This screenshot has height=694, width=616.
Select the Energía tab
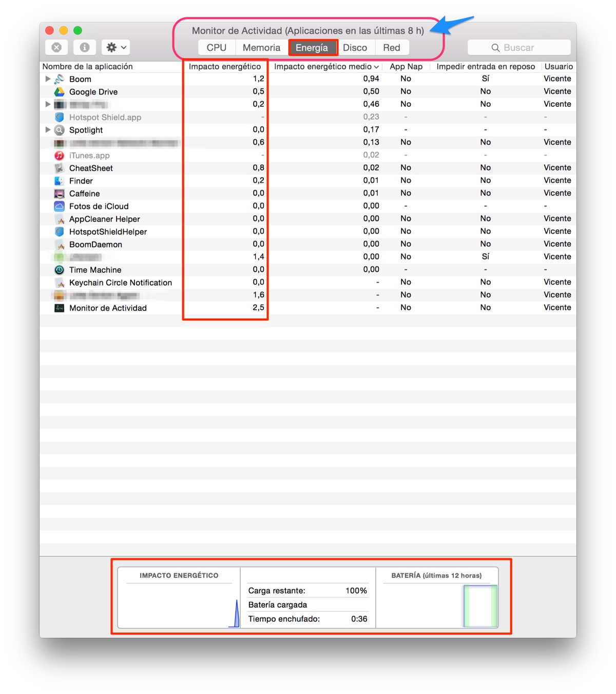click(x=312, y=48)
